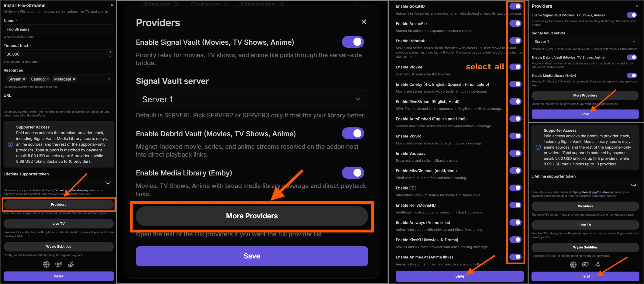The image size is (644, 284).
Task: Reveal supporter token in right install panel
Action: [x=634, y=185]
